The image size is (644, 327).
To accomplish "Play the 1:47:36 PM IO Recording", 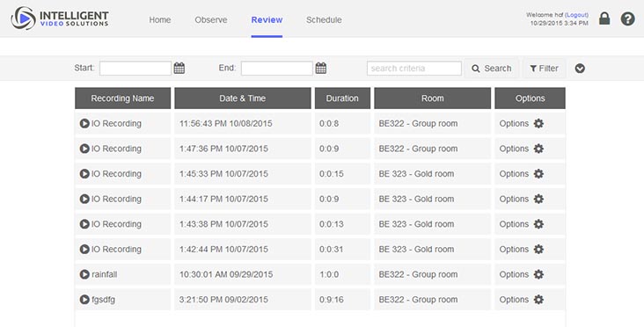I will tap(84, 149).
